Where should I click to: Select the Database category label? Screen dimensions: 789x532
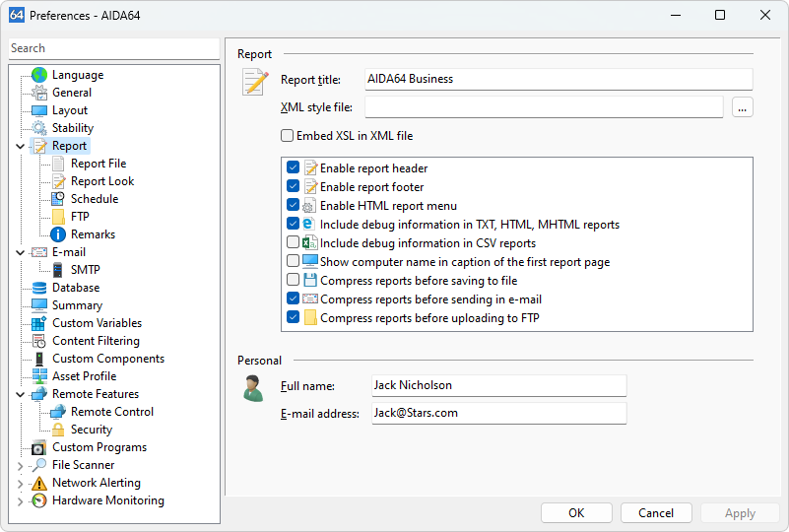76,288
